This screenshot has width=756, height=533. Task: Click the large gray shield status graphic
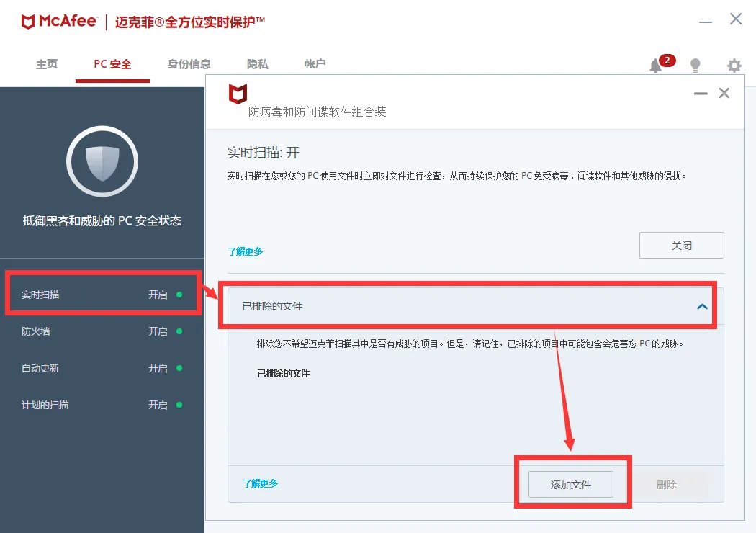pos(102,163)
